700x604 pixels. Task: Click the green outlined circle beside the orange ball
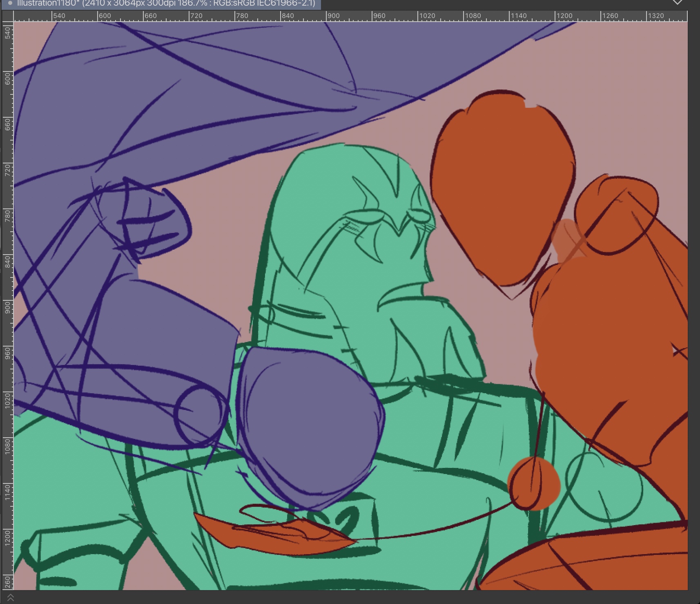point(604,486)
